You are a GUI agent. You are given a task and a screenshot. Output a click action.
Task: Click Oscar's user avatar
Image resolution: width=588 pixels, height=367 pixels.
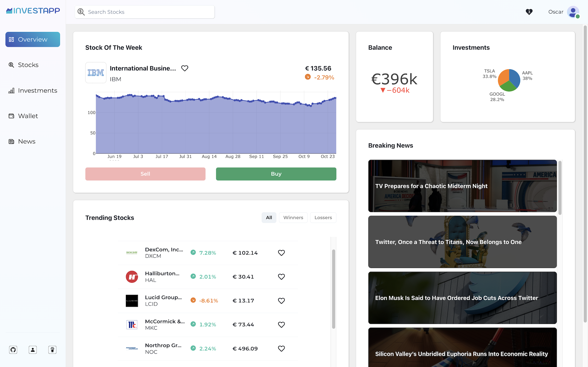click(x=573, y=12)
